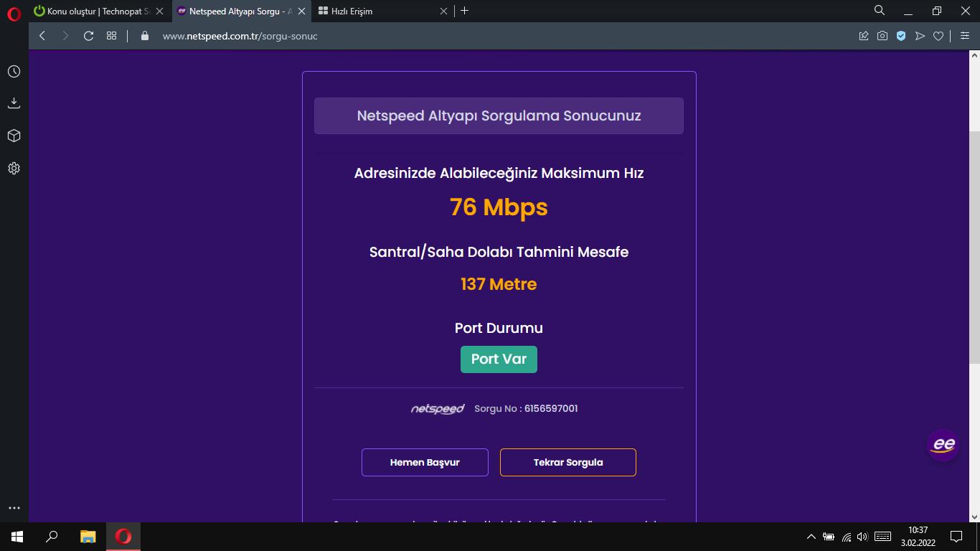Go back to the previous page
Screen dimensions: 980x551
tap(42, 36)
